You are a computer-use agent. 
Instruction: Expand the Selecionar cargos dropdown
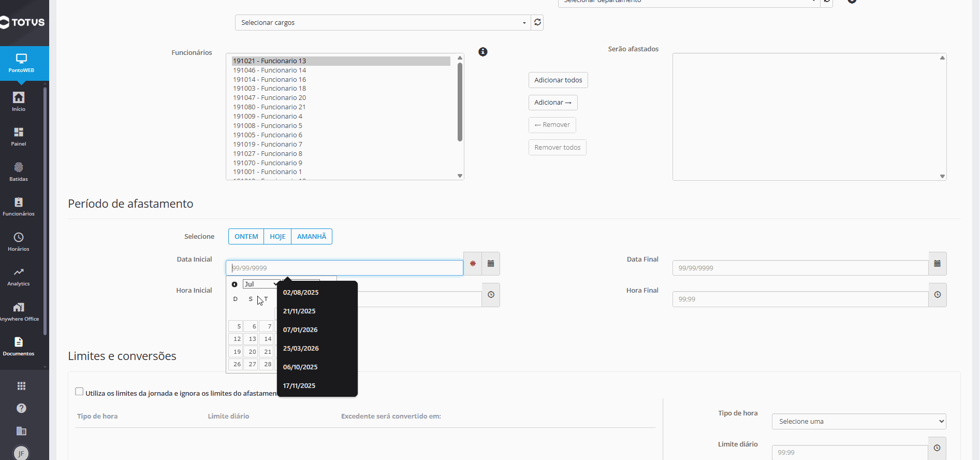(383, 22)
